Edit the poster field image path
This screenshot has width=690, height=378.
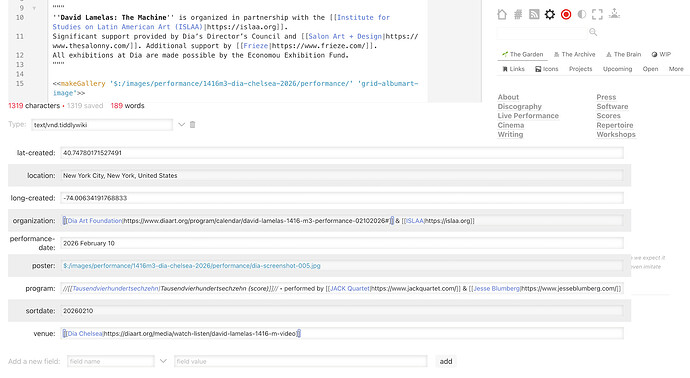pos(342,266)
